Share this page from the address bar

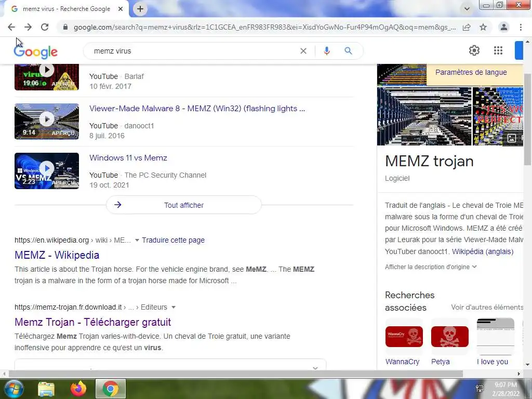tap(467, 27)
